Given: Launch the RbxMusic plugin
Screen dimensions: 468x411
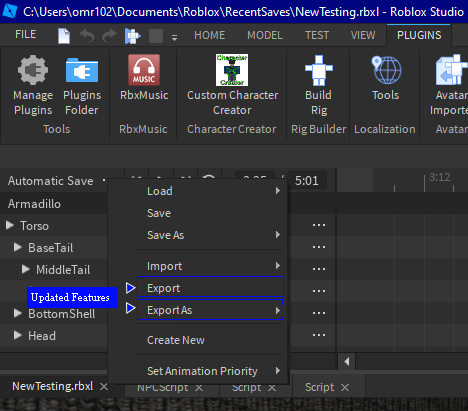Looking at the screenshot, I should [144, 77].
